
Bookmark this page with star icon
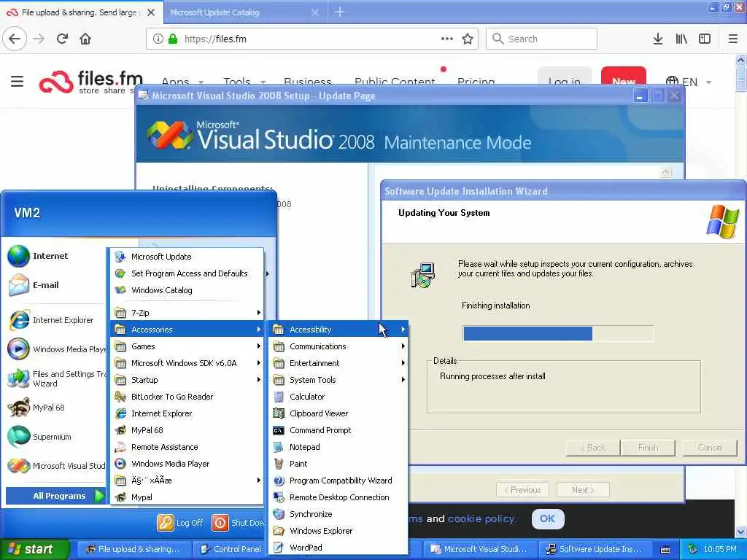pos(468,39)
